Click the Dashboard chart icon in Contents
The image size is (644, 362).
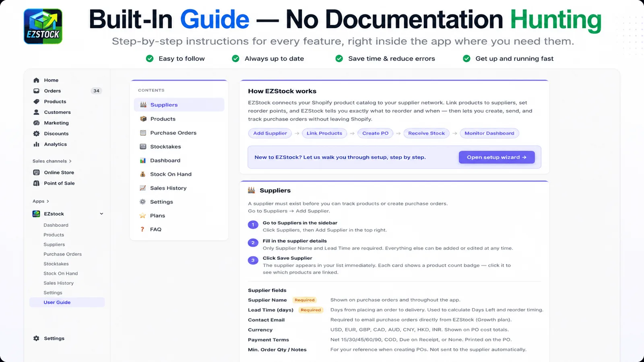[143, 160]
